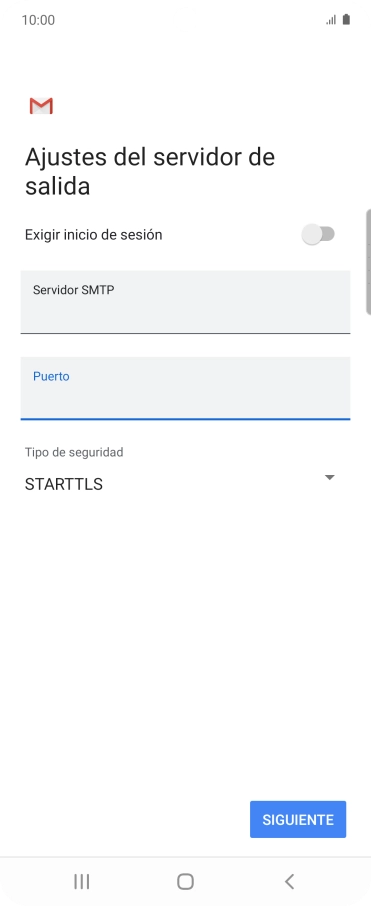
Task: Focus the Puerto input field
Action: tap(186, 388)
